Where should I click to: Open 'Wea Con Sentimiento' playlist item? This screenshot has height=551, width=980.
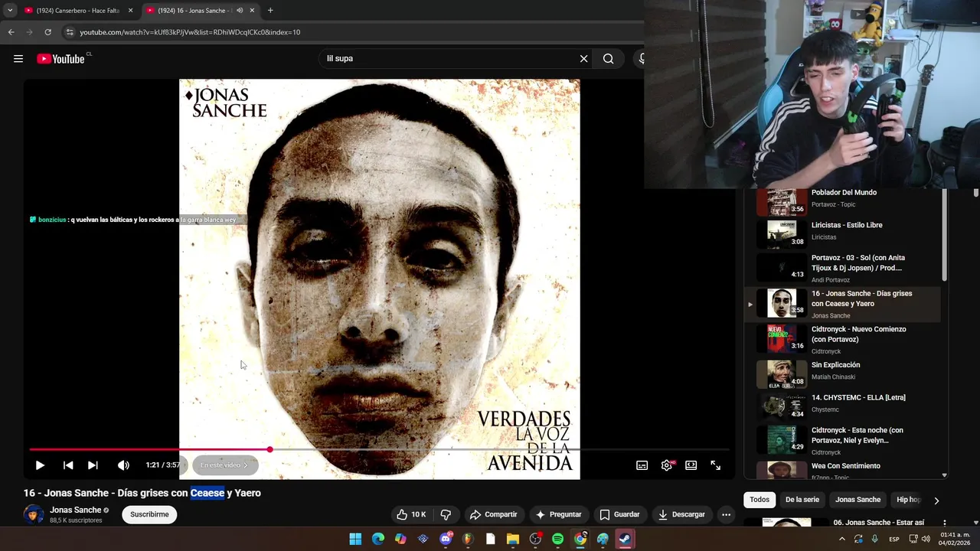pyautogui.click(x=842, y=469)
